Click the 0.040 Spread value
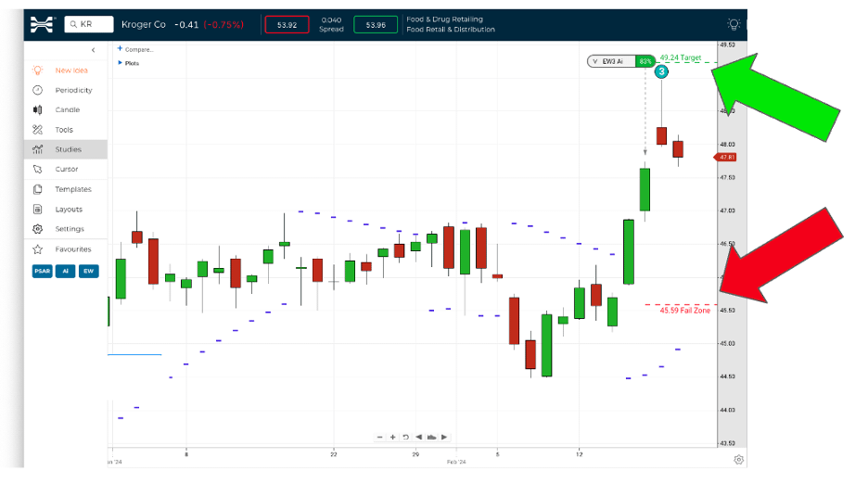The height and width of the screenshot is (484, 868). tap(331, 20)
